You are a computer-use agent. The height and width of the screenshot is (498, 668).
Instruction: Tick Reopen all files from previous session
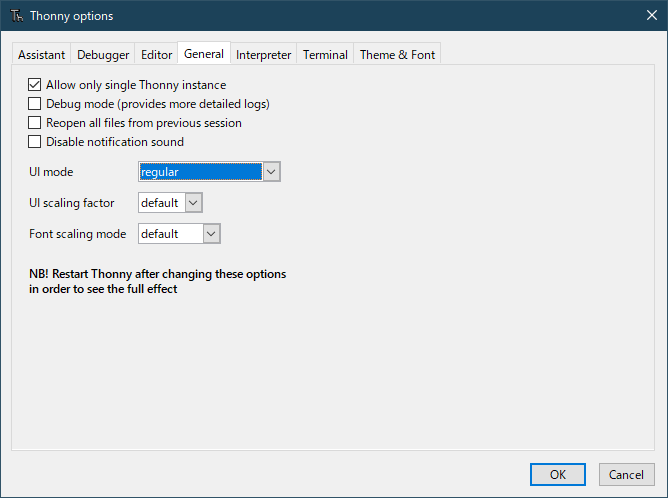(x=35, y=123)
